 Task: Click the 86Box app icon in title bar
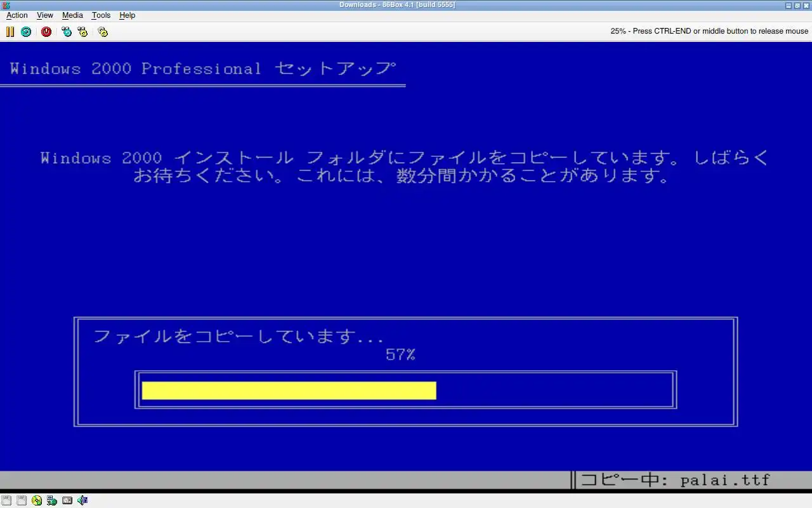coord(6,5)
